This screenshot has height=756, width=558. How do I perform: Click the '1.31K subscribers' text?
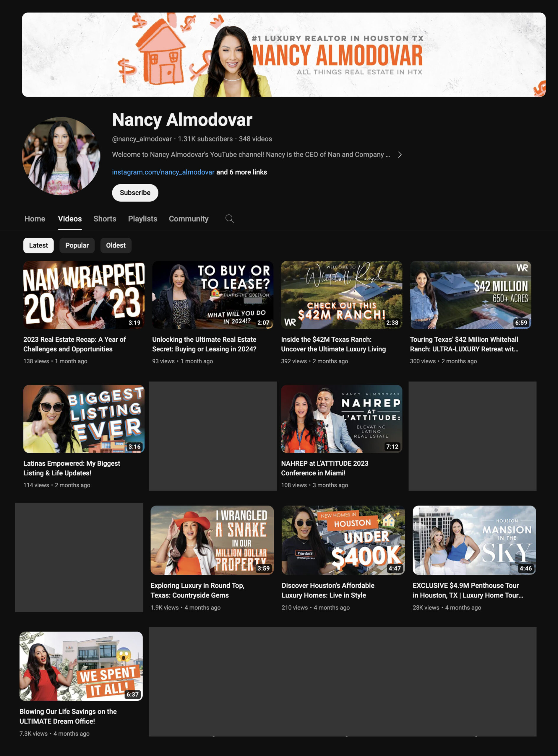coord(205,139)
